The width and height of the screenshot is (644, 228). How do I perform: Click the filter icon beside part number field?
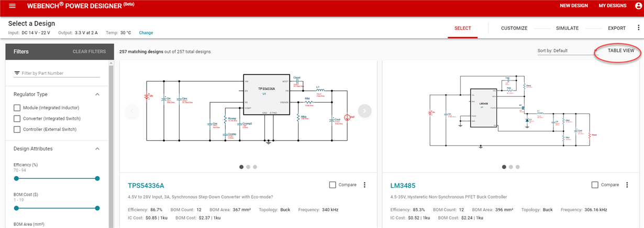(17, 73)
